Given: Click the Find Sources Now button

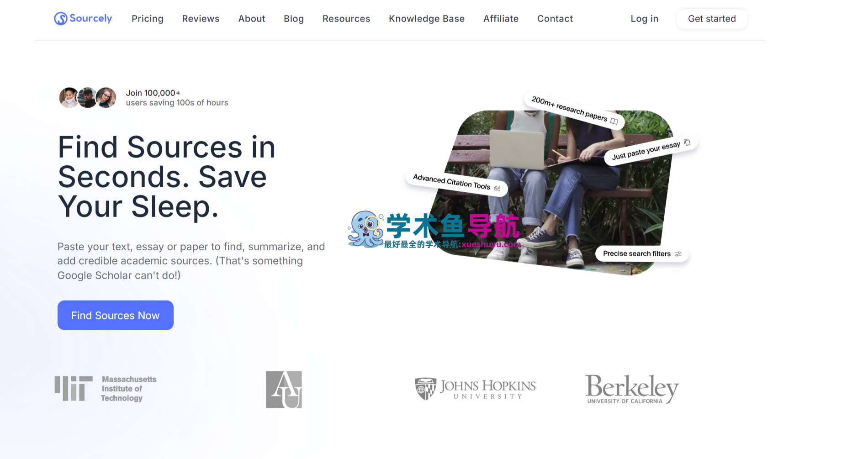Looking at the screenshot, I should tap(116, 315).
